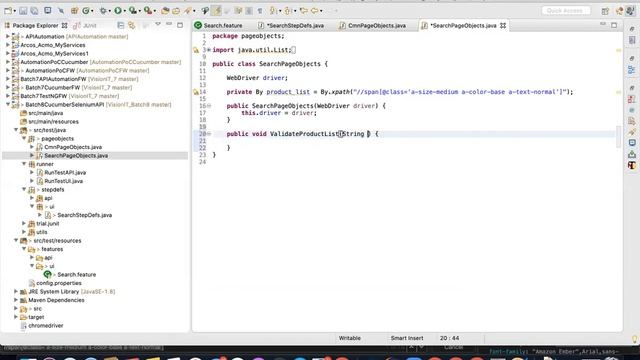640x360 pixels.
Task: Select SearchStepDefs.java in the tree
Action: [x=84, y=215]
